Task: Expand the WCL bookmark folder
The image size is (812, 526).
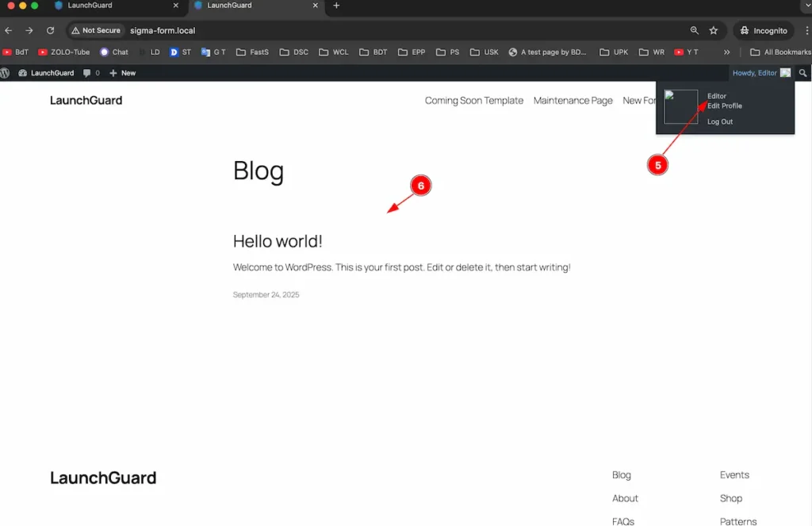Action: (x=334, y=52)
